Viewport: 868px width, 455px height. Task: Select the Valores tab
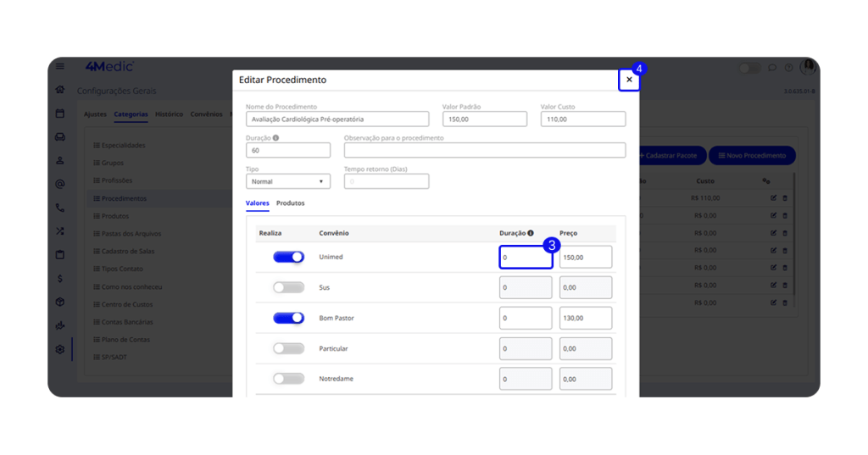[x=257, y=203]
